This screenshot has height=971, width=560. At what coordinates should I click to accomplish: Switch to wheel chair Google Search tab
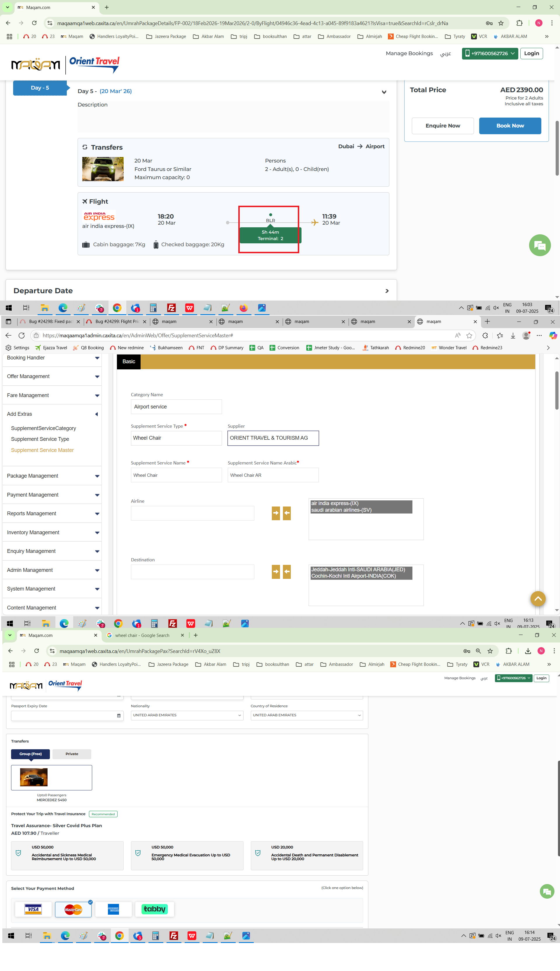click(x=142, y=635)
